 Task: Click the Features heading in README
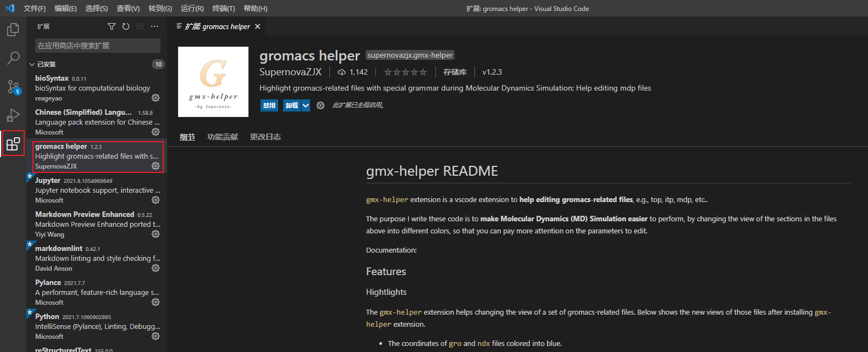click(386, 271)
